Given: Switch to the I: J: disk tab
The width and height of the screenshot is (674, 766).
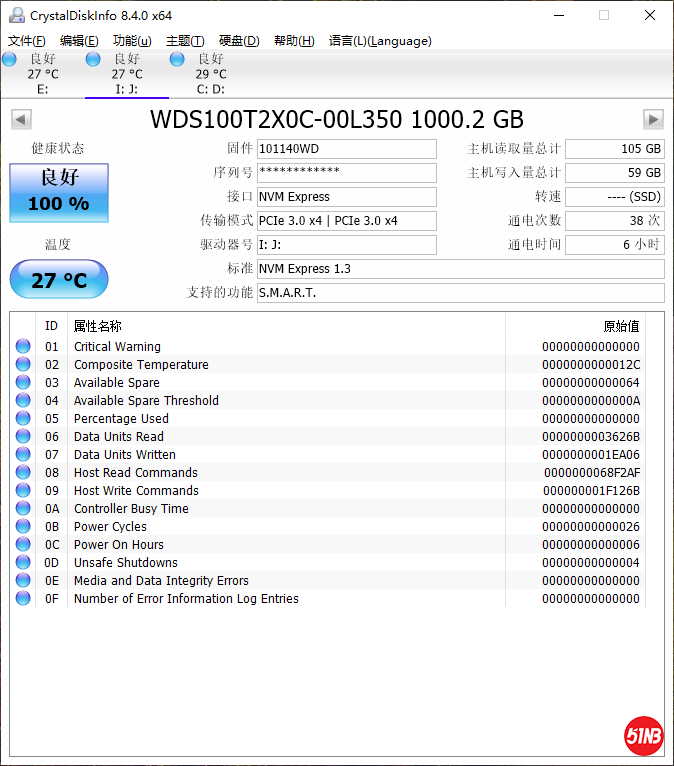Looking at the screenshot, I should tap(126, 74).
